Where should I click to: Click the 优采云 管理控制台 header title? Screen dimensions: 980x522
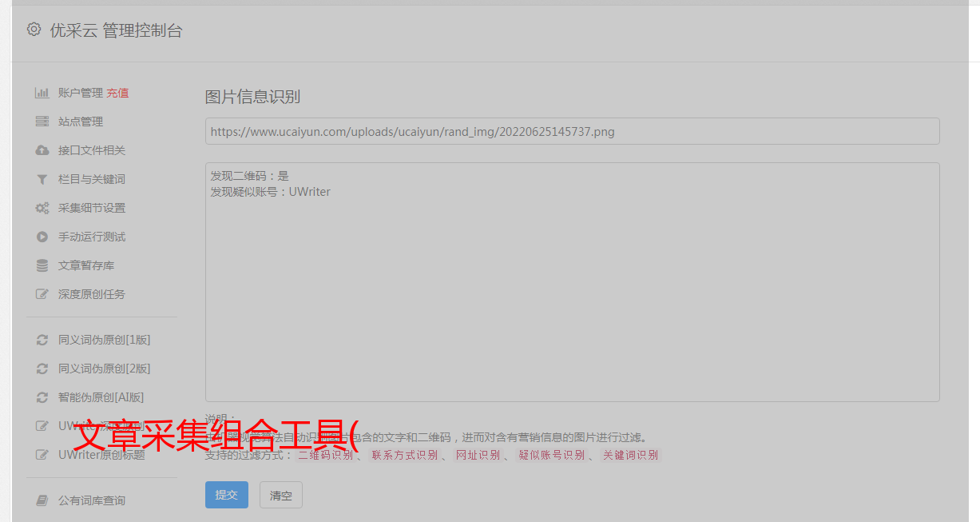click(x=117, y=30)
